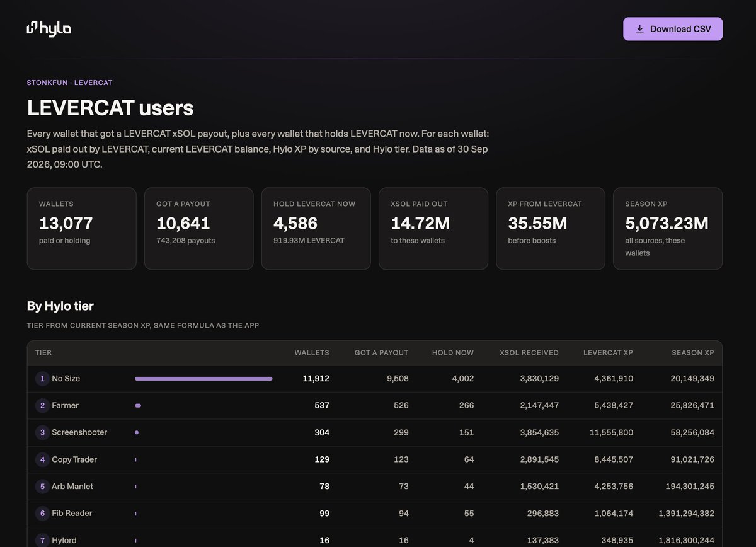This screenshot has width=756, height=547.
Task: Click the tier 3 number badge
Action: tap(42, 432)
